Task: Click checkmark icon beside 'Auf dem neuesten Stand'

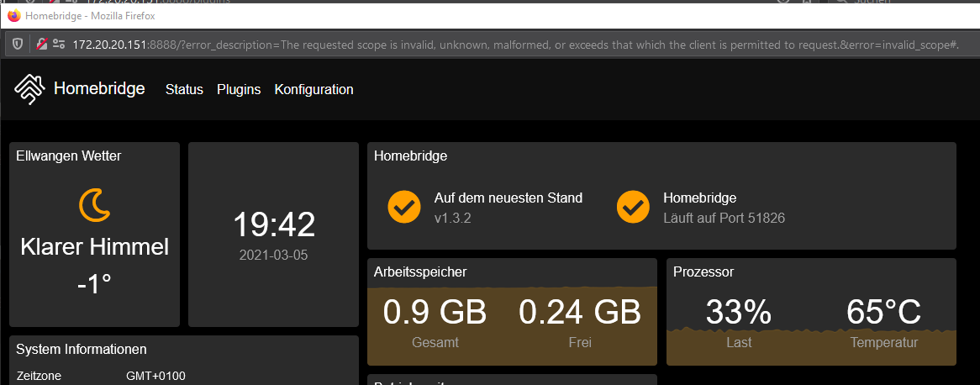Action: click(404, 207)
